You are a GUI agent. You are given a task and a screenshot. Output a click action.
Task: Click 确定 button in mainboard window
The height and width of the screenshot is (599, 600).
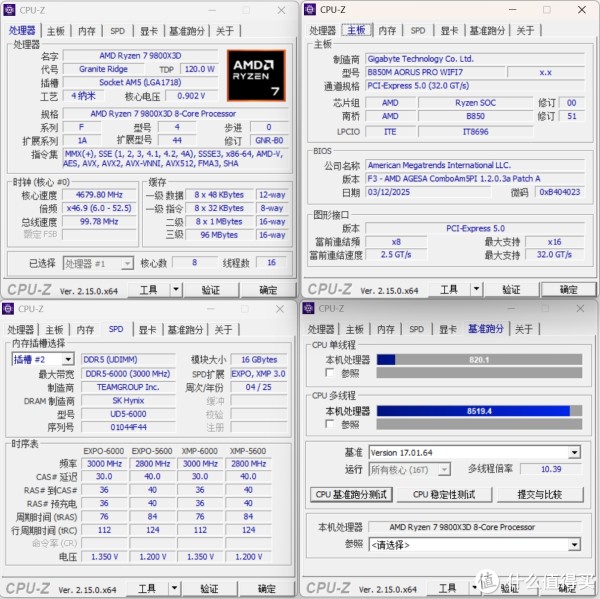pyautogui.click(x=569, y=290)
